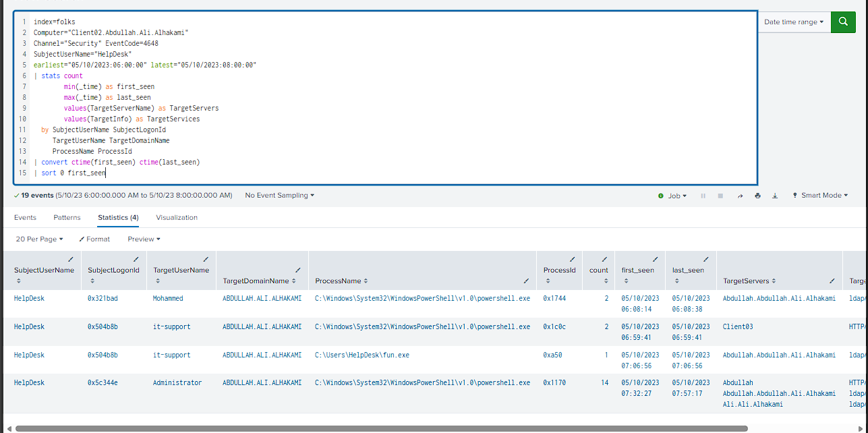Switch to the Patterns tab

coord(67,218)
